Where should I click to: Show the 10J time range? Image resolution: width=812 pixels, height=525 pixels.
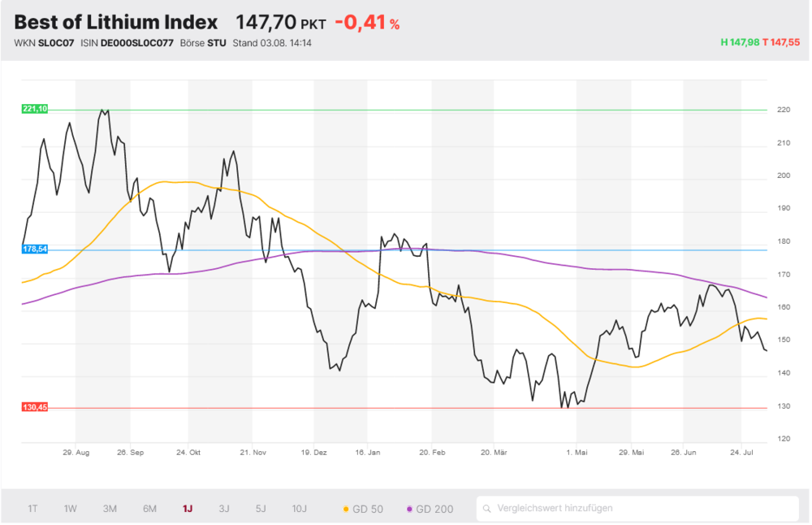[x=300, y=509]
